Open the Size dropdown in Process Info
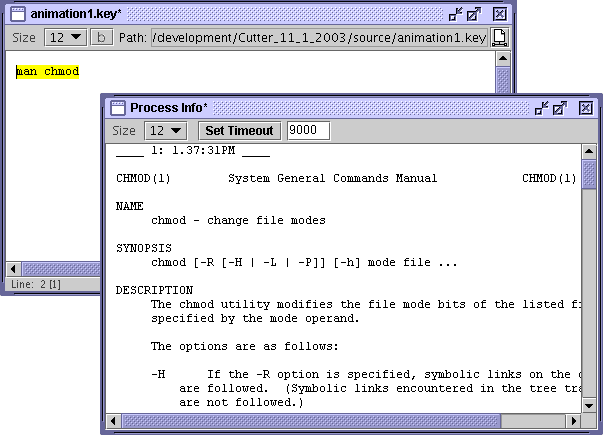Viewport: 603px width, 435px height. pos(166,130)
